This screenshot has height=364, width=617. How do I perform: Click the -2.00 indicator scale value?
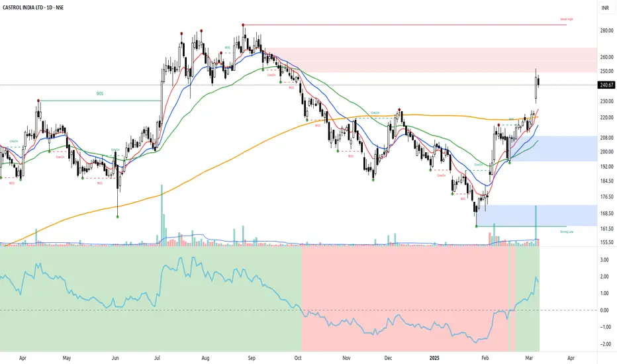tap(604, 344)
